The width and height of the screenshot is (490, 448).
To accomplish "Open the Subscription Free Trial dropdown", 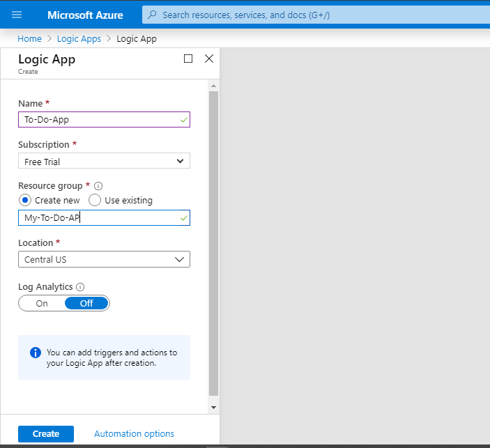I will 104,161.
